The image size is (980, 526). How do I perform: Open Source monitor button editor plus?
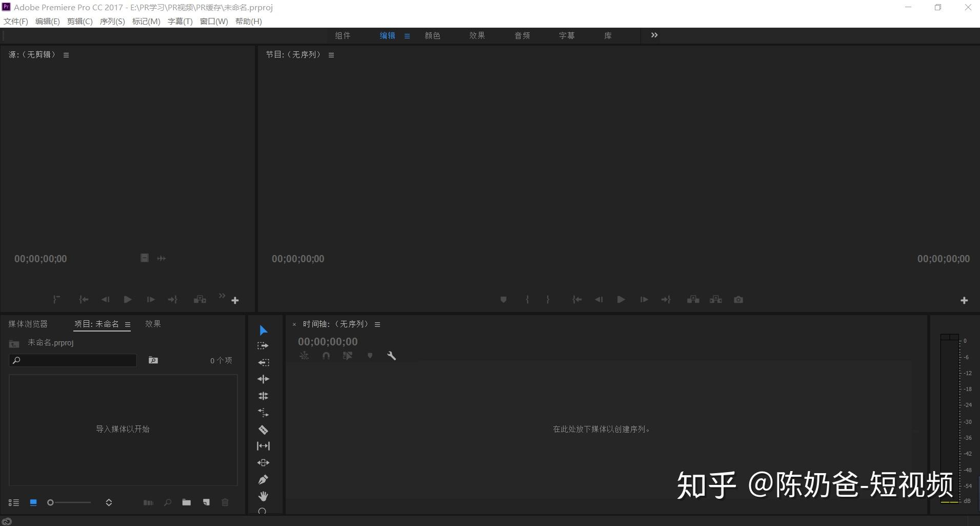coord(235,301)
